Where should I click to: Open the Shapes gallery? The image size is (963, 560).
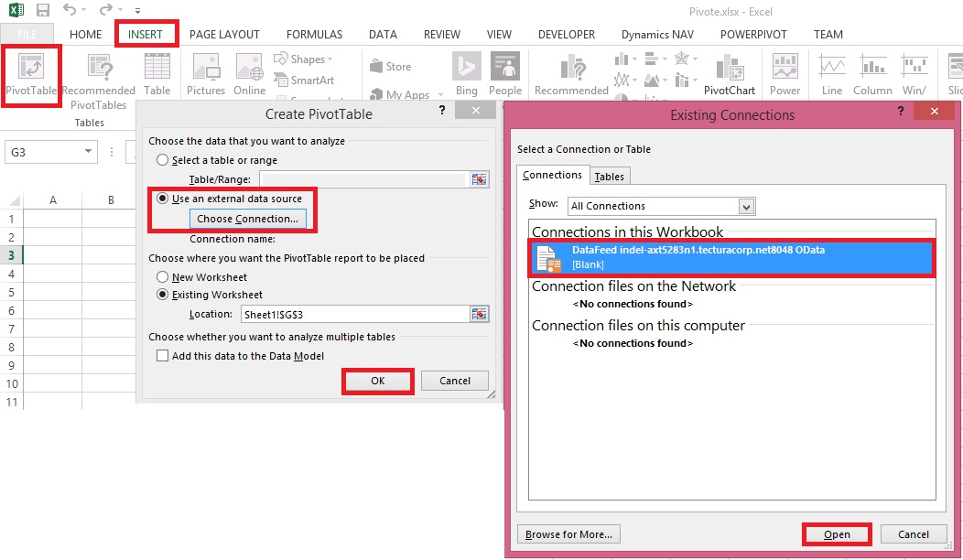pyautogui.click(x=303, y=59)
